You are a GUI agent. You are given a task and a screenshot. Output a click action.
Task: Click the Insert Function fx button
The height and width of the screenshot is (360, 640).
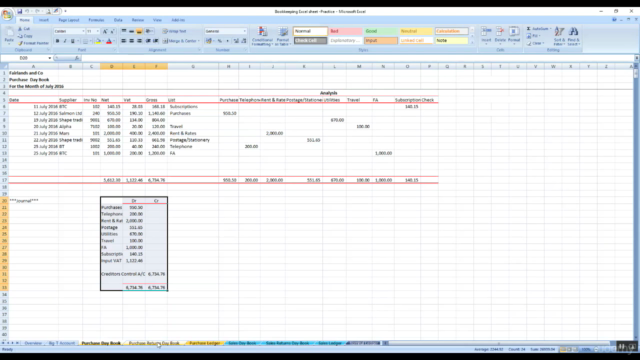pyautogui.click(x=76, y=58)
